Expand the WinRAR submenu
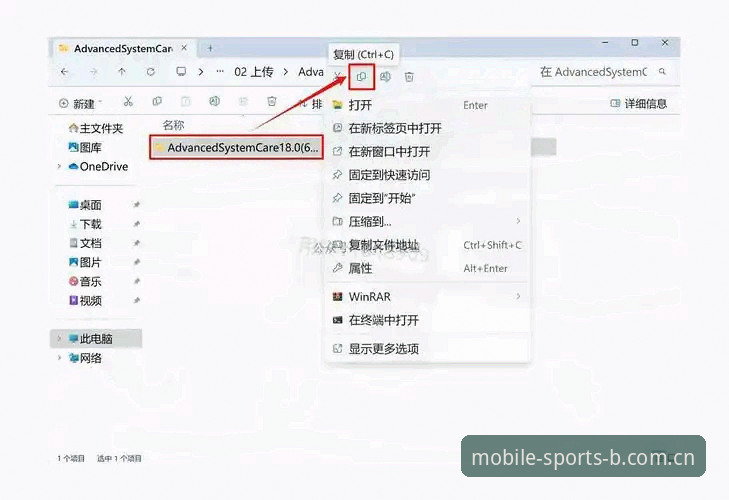Viewport: 729px width, 500px height. pyautogui.click(x=518, y=296)
